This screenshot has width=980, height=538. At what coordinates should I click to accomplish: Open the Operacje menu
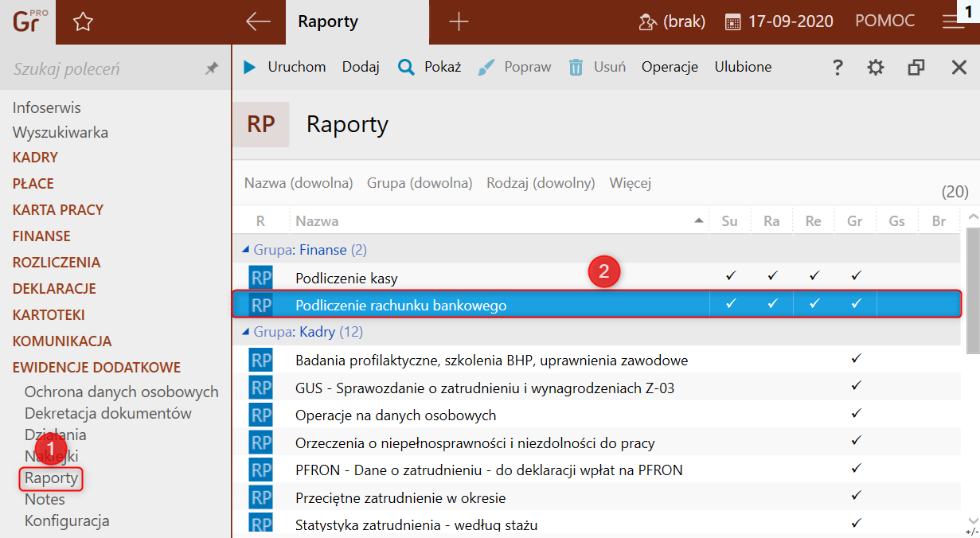[x=670, y=68]
